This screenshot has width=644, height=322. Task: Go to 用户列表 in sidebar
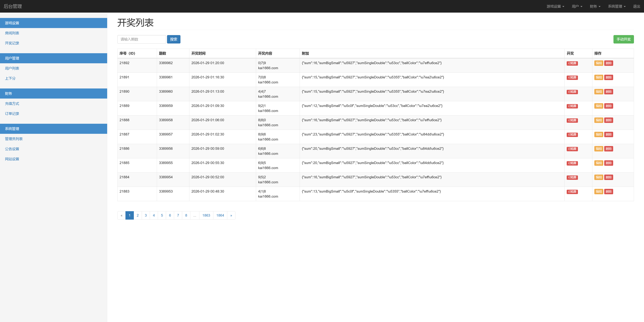[12, 68]
